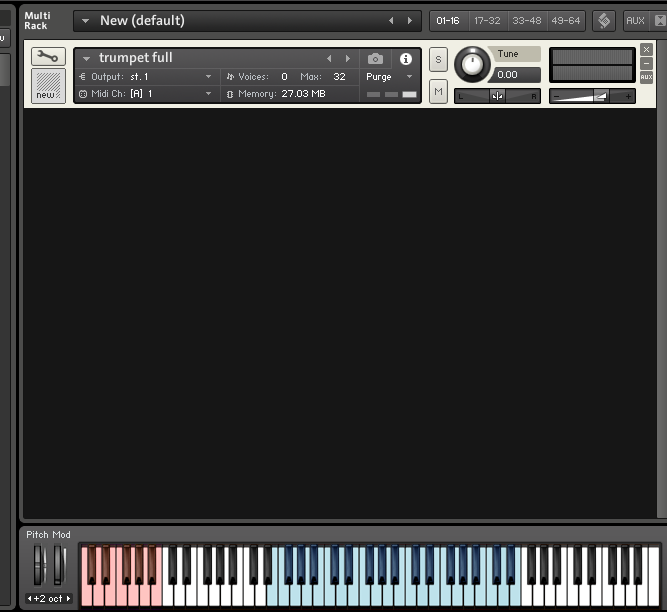Shift keyboard octave up with right arrow
This screenshot has height=612, width=667.
pyautogui.click(x=68, y=599)
